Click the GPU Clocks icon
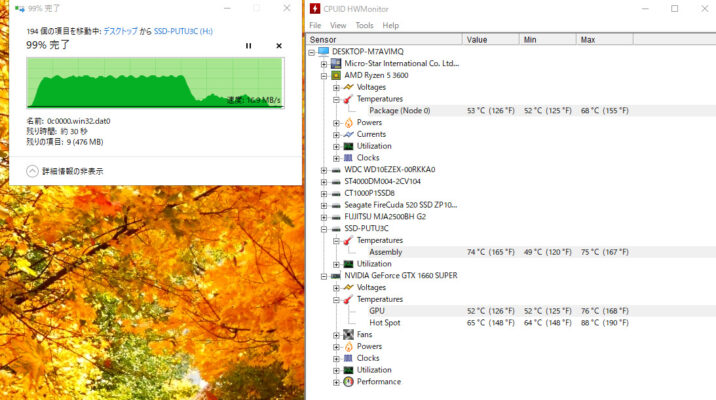 (x=348, y=358)
